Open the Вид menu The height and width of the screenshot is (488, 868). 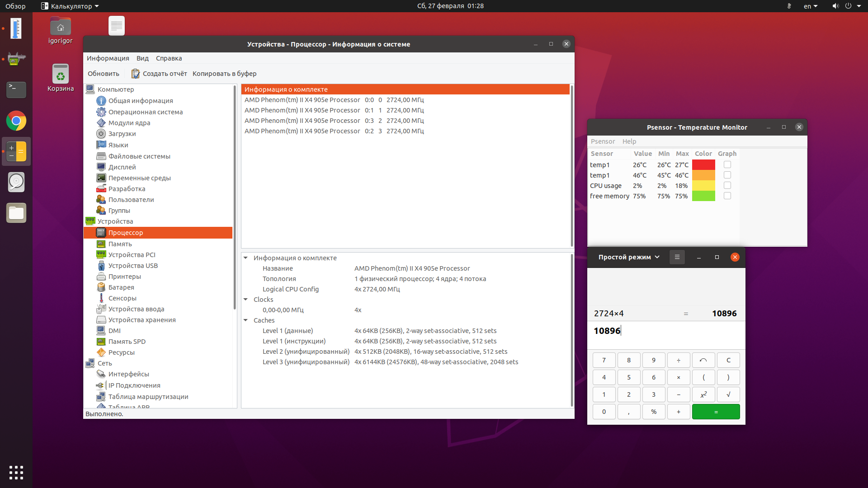pyautogui.click(x=142, y=58)
